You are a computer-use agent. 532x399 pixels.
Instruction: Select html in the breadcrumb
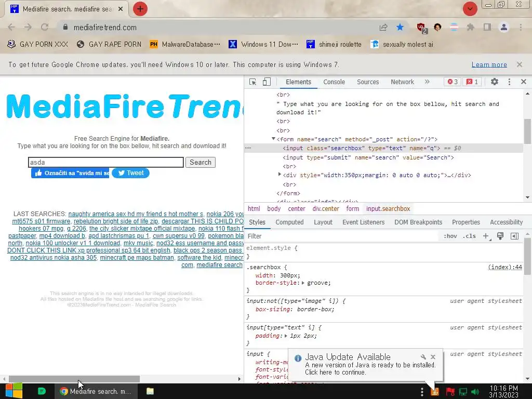pos(254,209)
